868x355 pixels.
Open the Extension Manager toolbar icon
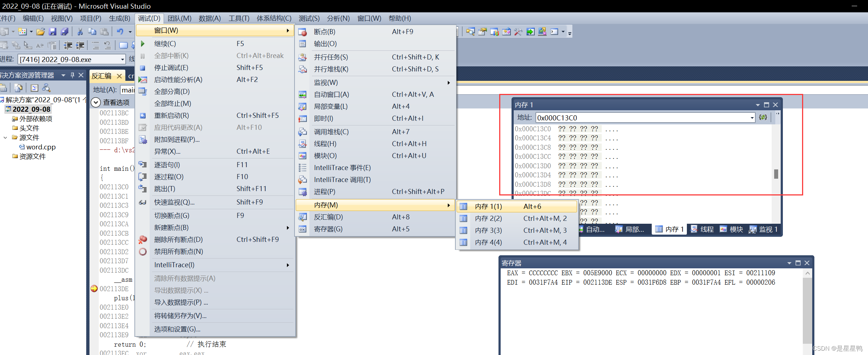coord(542,32)
